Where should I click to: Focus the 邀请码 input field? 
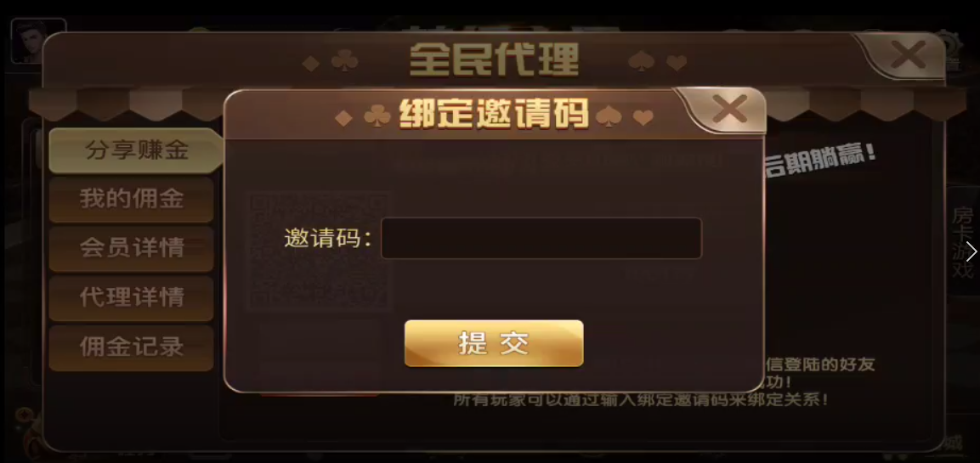click(x=541, y=238)
